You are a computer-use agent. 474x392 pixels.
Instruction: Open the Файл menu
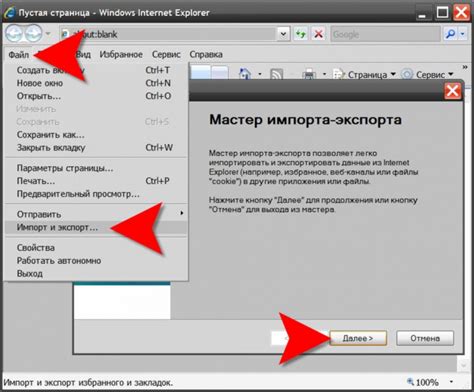click(19, 54)
